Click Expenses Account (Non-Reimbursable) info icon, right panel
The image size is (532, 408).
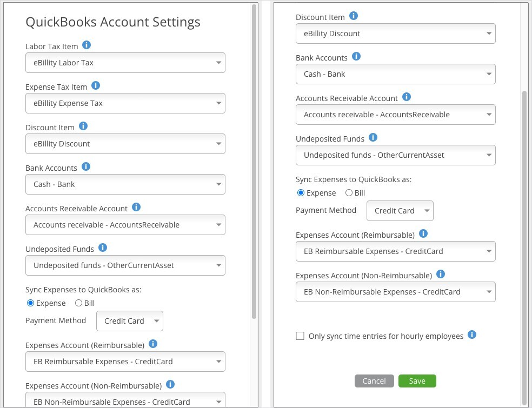click(x=441, y=274)
